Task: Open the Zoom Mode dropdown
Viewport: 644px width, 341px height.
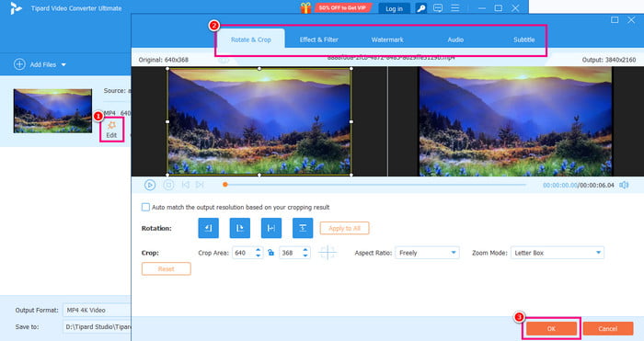Action: click(x=557, y=253)
